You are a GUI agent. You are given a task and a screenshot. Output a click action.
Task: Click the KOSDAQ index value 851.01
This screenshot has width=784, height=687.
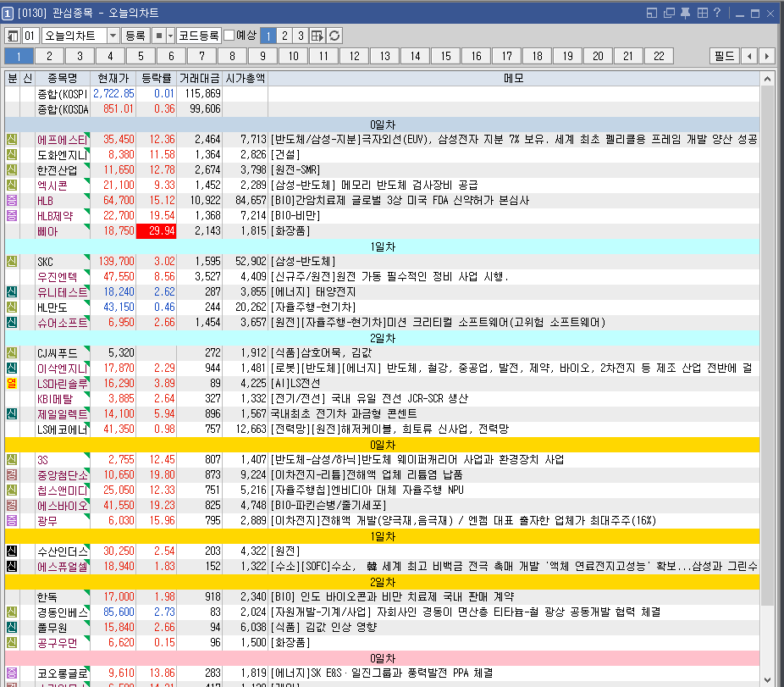pyautogui.click(x=119, y=109)
